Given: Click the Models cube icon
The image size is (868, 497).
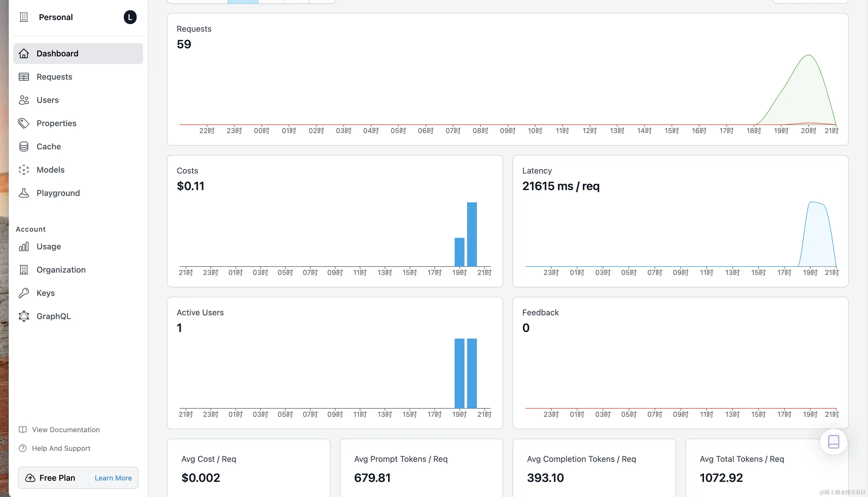Looking at the screenshot, I should tap(24, 170).
